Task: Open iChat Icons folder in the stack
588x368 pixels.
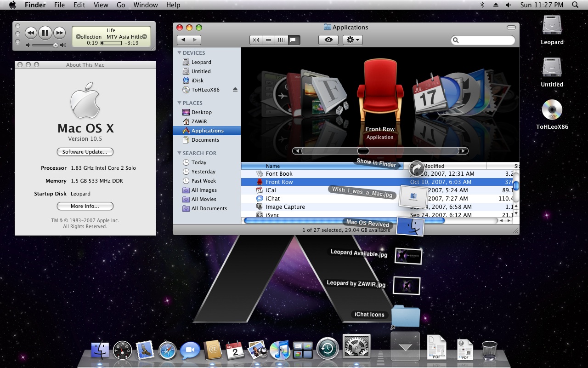Action: tap(406, 316)
